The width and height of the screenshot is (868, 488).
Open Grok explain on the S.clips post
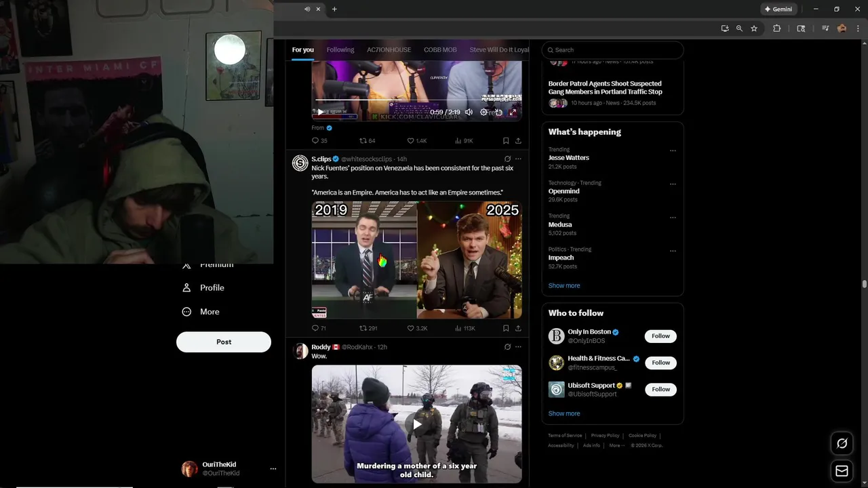tap(507, 159)
